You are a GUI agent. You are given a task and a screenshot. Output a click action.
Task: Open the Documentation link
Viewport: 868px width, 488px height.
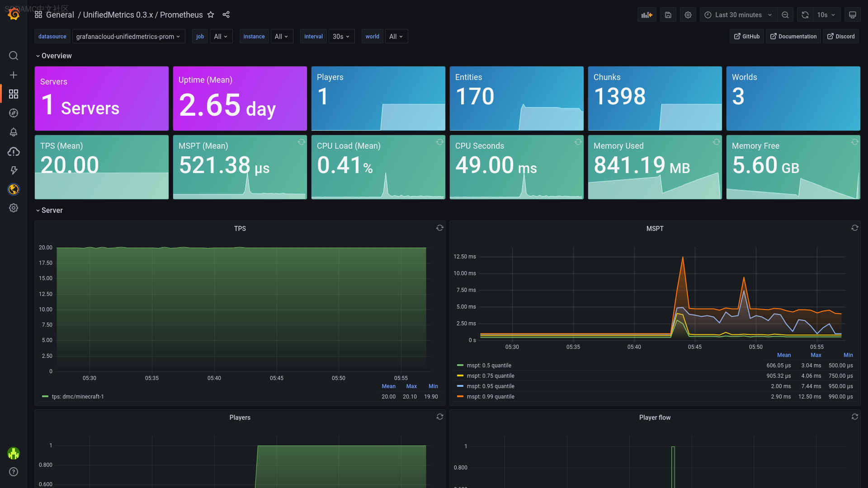click(x=793, y=37)
